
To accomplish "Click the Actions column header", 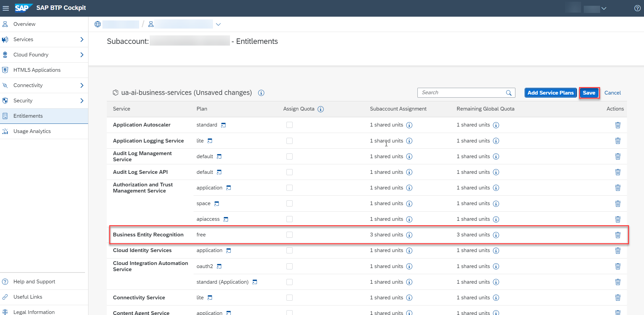I will click(x=615, y=109).
